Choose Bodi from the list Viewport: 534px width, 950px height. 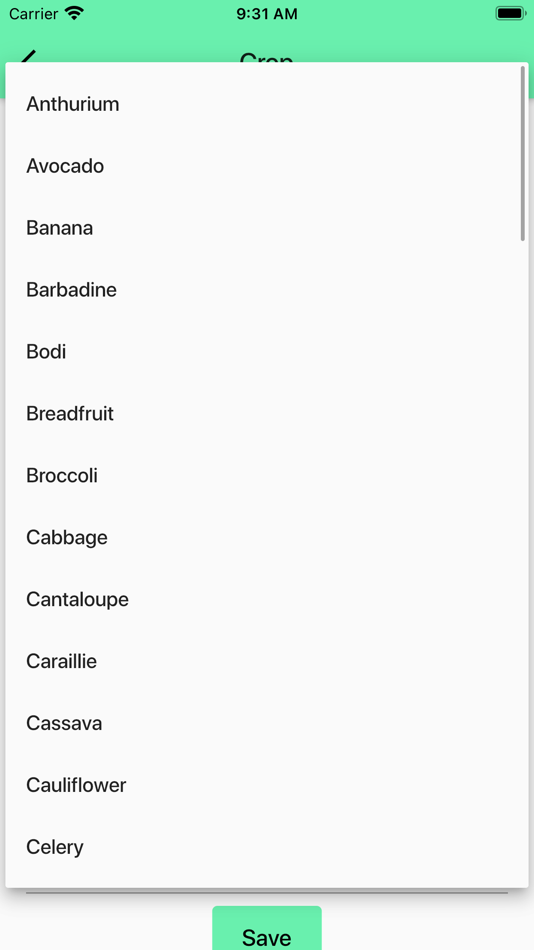(x=267, y=351)
